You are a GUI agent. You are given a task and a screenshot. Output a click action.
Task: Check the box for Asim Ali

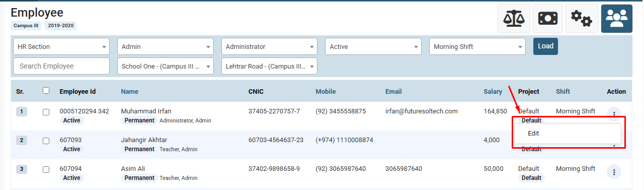click(46, 169)
